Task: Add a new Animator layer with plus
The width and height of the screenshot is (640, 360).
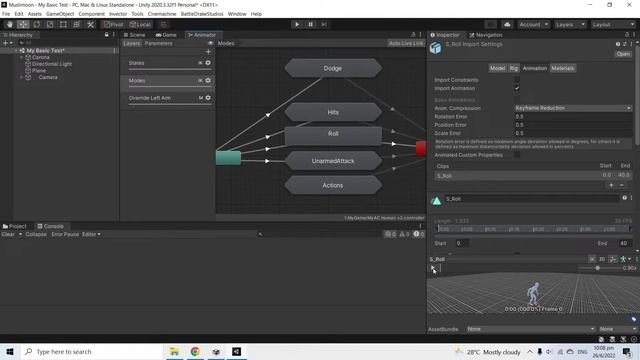Action: pos(208,51)
